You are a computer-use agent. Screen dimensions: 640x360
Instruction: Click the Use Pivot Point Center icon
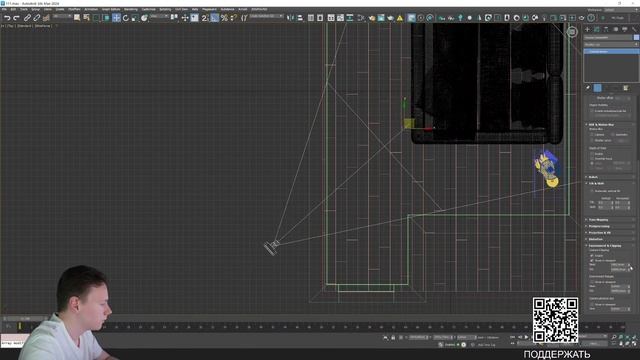pyautogui.click(x=174, y=18)
